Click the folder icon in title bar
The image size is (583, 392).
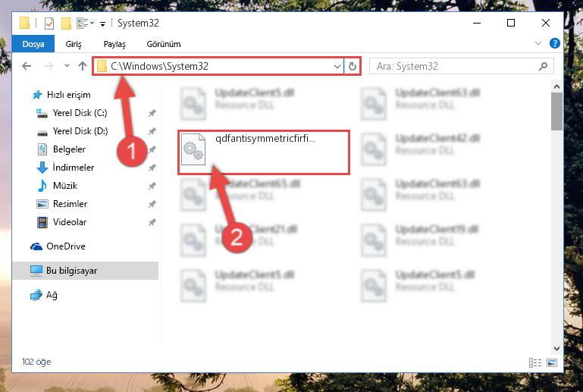point(24,23)
